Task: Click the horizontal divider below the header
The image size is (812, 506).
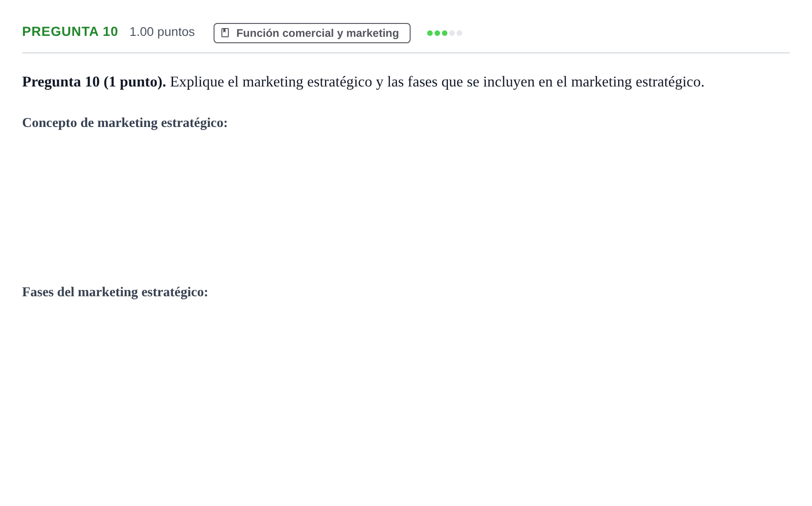Action: (406, 53)
